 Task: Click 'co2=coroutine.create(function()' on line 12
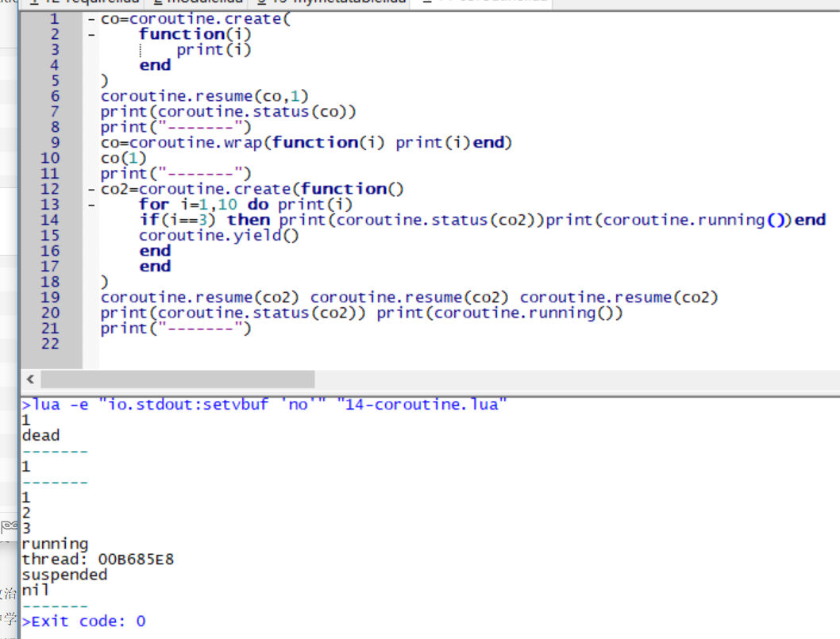(252, 190)
